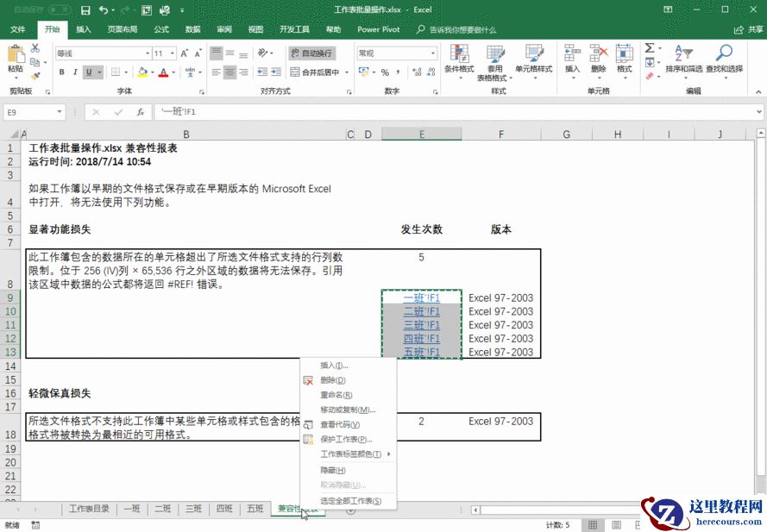767x532 pixels.
Task: Toggle Align Right
Action: coord(243,72)
